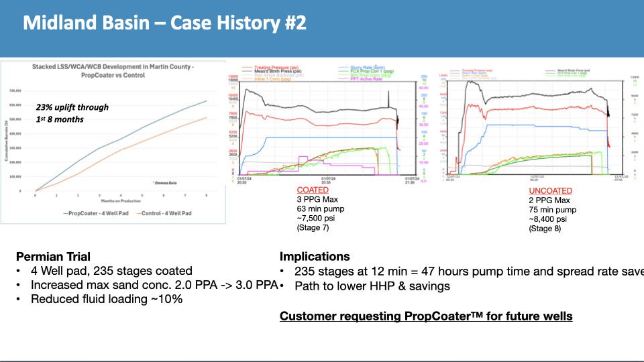Viewport: 644px width, 362px height.
Task: Click the red 'COATED' heading
Action: pos(313,190)
